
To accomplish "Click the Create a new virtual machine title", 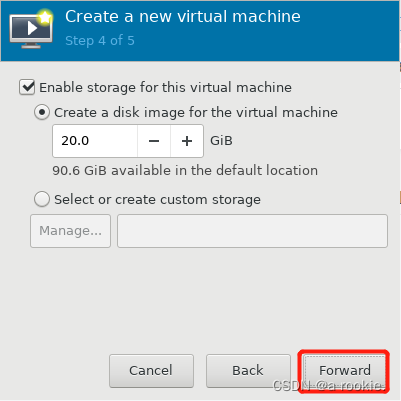I will point(183,16).
